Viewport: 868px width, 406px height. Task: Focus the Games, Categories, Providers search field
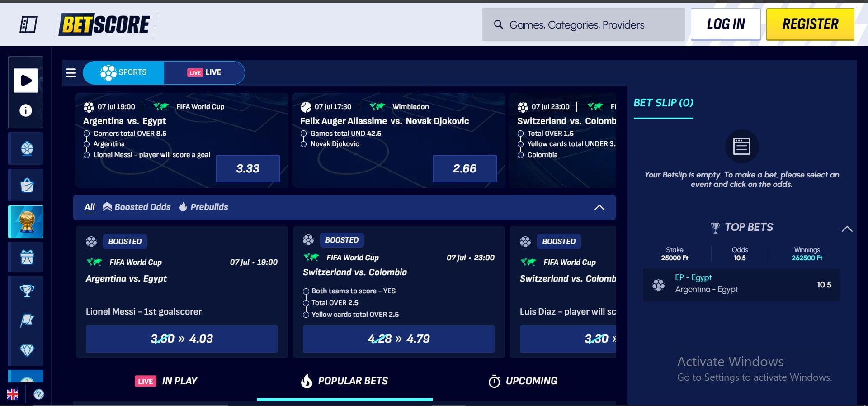(x=583, y=24)
